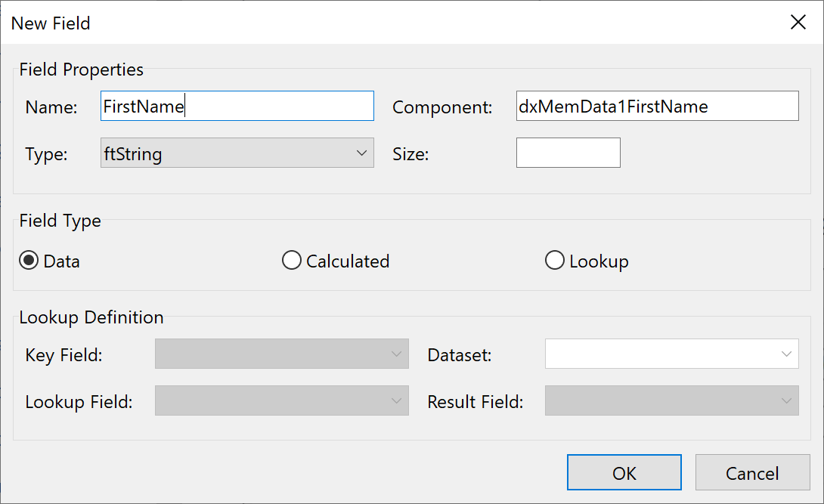
Task: Click the Component: label text
Action: tap(442, 108)
